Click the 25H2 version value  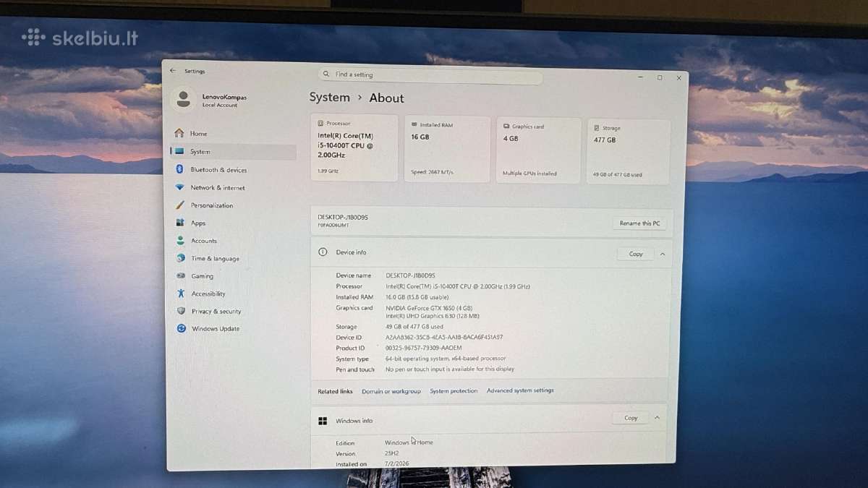point(391,453)
